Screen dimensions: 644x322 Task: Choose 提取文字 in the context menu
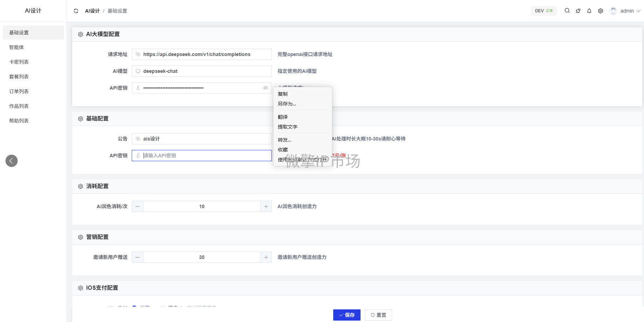(288, 127)
